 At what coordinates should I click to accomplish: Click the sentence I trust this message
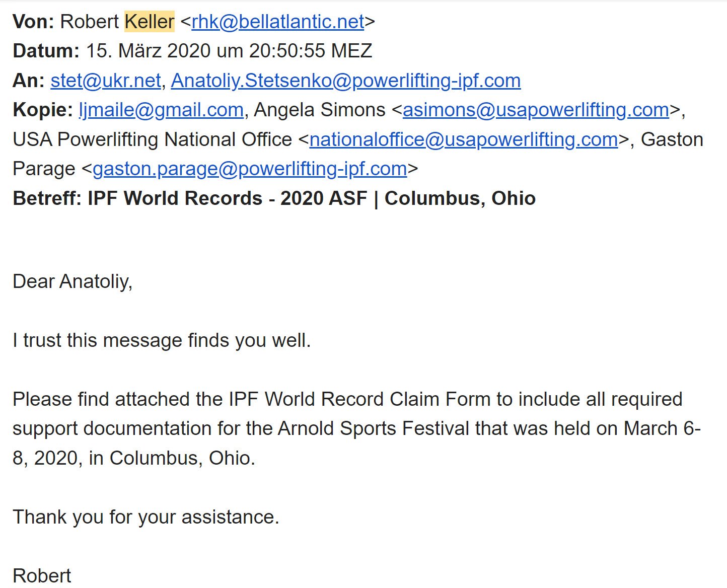pos(162,340)
